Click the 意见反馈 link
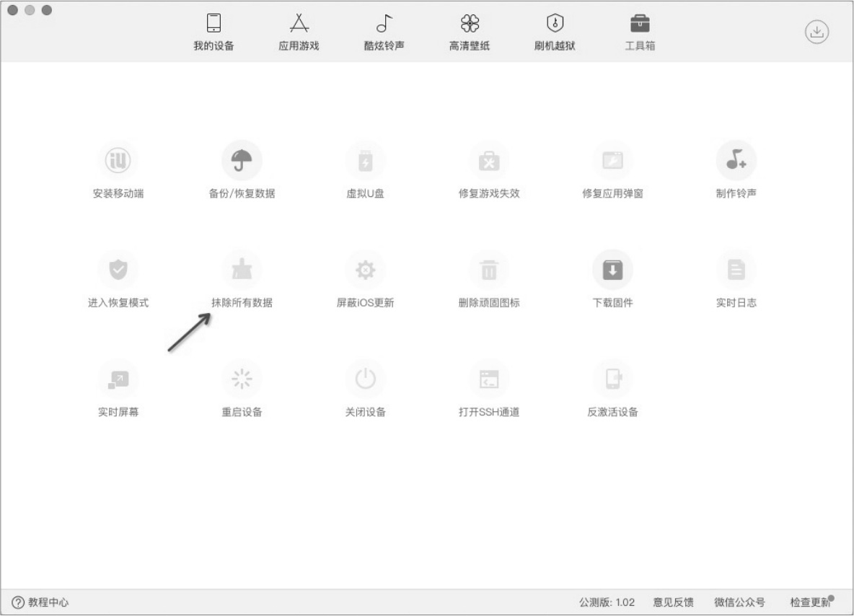The height and width of the screenshot is (616, 854). tap(673, 602)
